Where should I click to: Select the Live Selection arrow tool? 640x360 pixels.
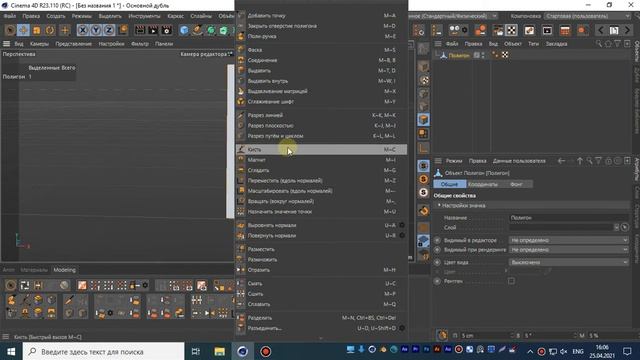10,30
